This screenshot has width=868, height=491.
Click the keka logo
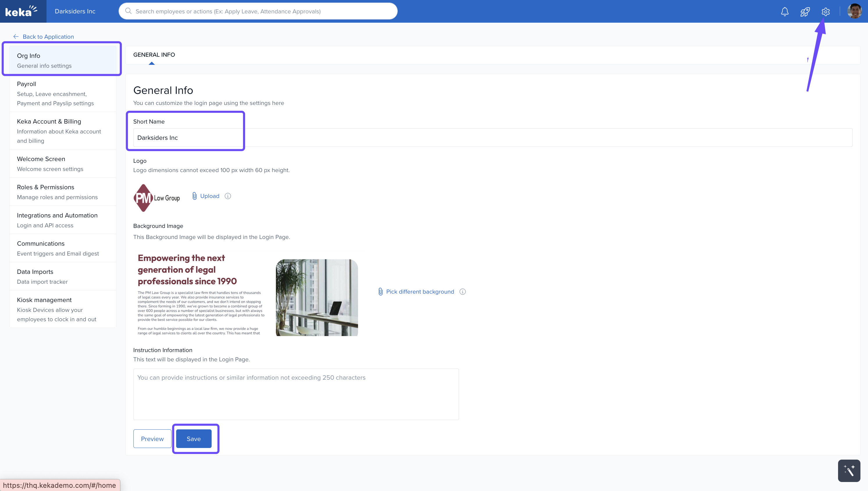coord(21,11)
